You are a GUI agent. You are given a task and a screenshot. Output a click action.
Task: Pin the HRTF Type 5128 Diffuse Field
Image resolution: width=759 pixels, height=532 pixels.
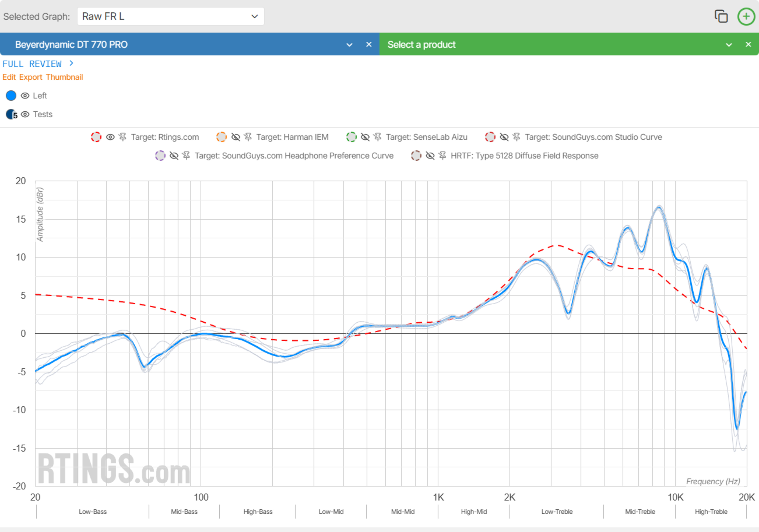[442, 156]
